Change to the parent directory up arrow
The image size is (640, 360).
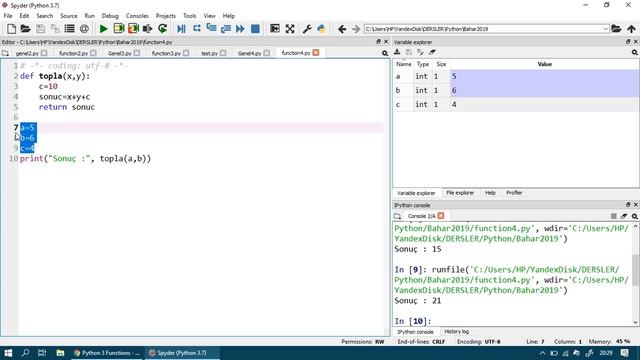631,29
